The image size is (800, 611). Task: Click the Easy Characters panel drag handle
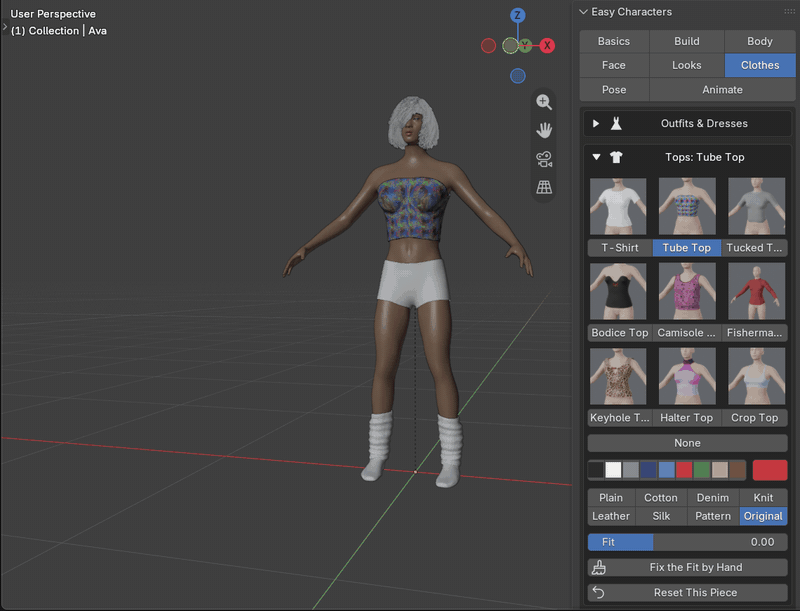pyautogui.click(x=789, y=11)
